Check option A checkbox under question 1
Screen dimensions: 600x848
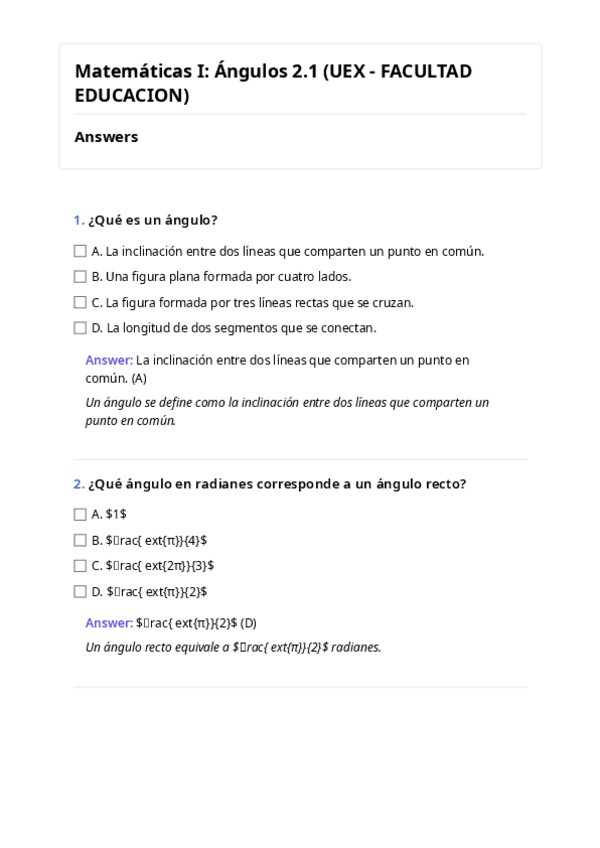point(80,251)
